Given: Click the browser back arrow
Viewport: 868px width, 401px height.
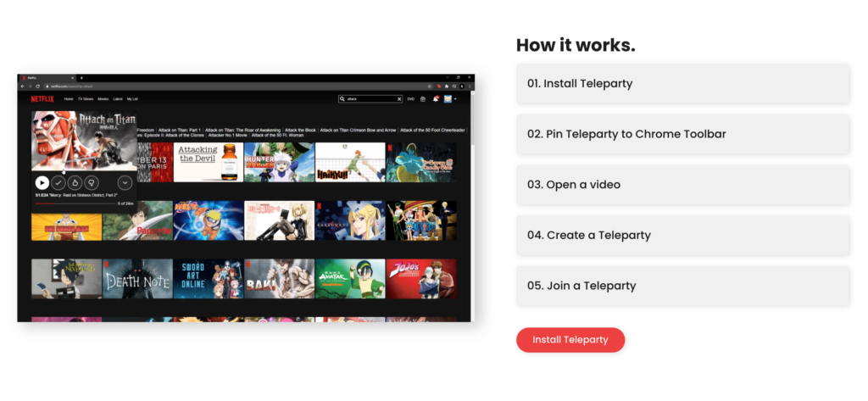Looking at the screenshot, I should point(22,86).
